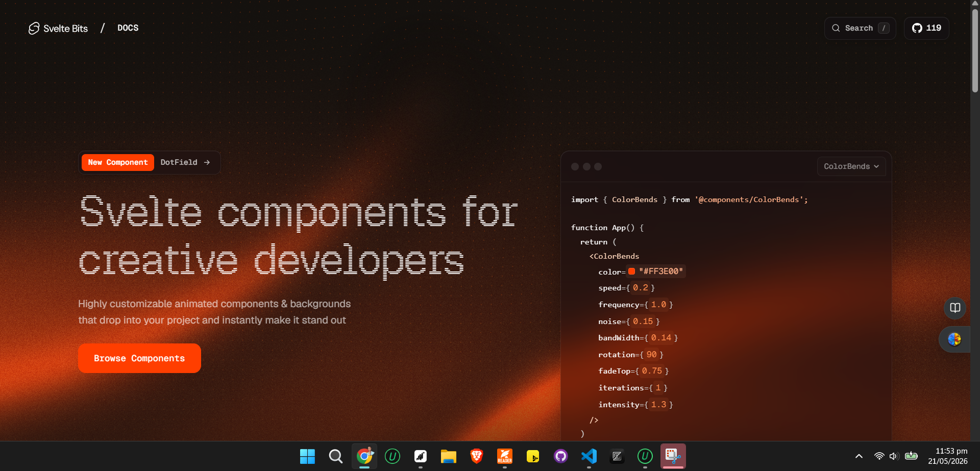Open the DOCS link
Screen dimensions: 980x471
[128, 28]
